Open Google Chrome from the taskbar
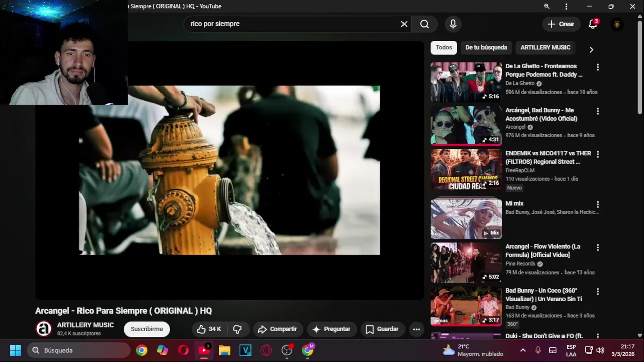This screenshot has width=644, height=362. point(142,350)
